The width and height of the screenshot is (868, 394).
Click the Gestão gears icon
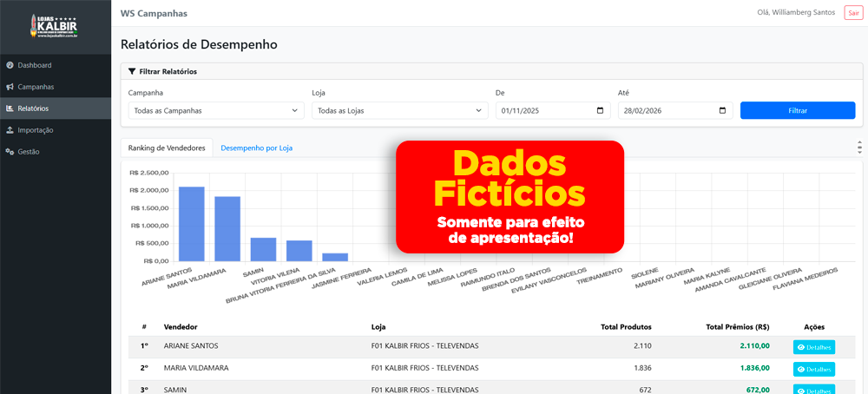(10, 152)
